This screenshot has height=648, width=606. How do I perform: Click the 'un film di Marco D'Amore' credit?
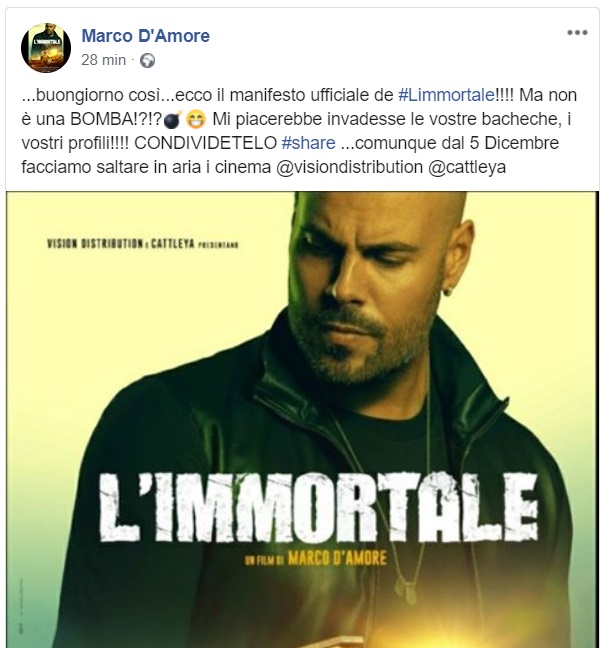316,559
